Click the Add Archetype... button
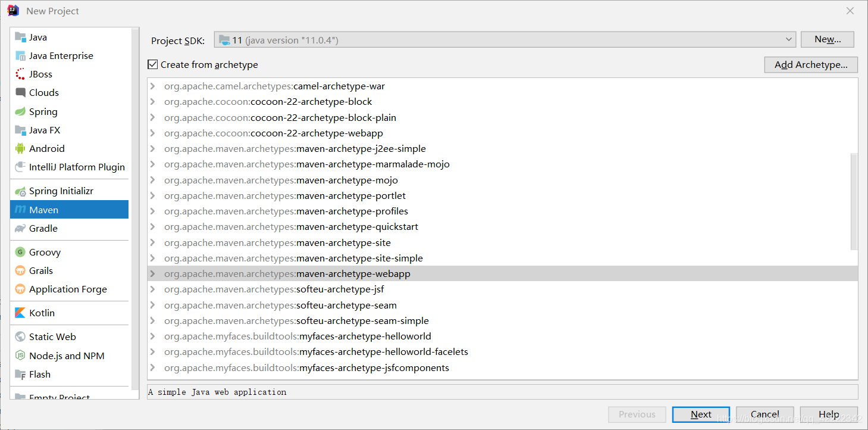Viewport: 868px width, 430px height. (x=811, y=64)
